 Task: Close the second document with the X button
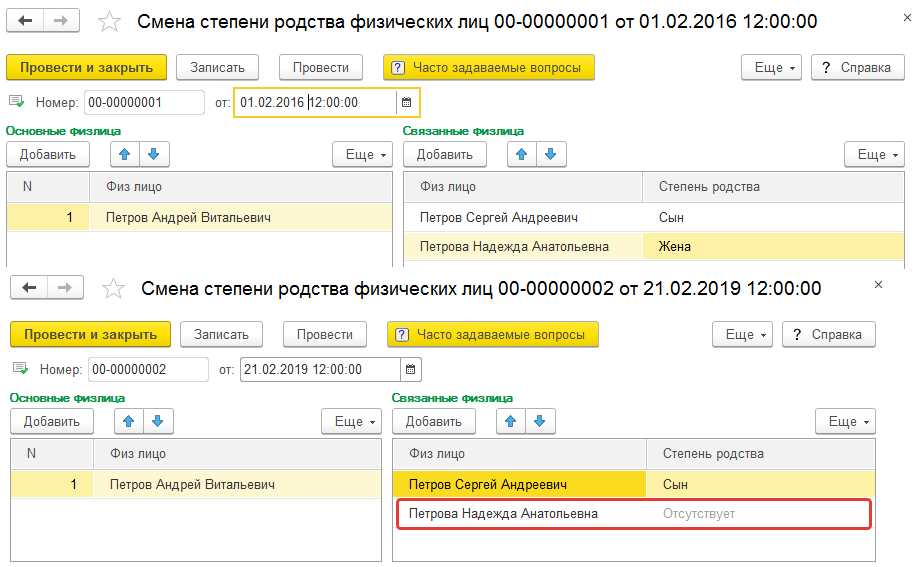click(879, 285)
